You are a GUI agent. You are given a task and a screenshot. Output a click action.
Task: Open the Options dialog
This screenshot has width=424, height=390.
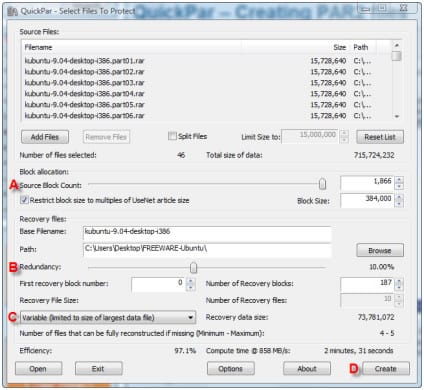pos(231,369)
